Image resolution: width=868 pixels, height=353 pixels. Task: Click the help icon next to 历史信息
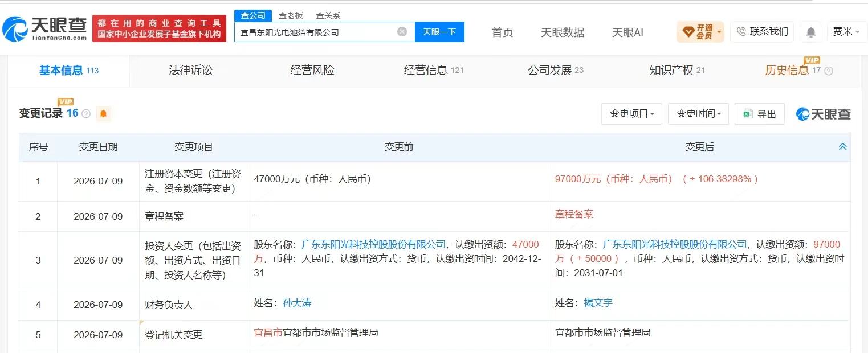(x=829, y=71)
